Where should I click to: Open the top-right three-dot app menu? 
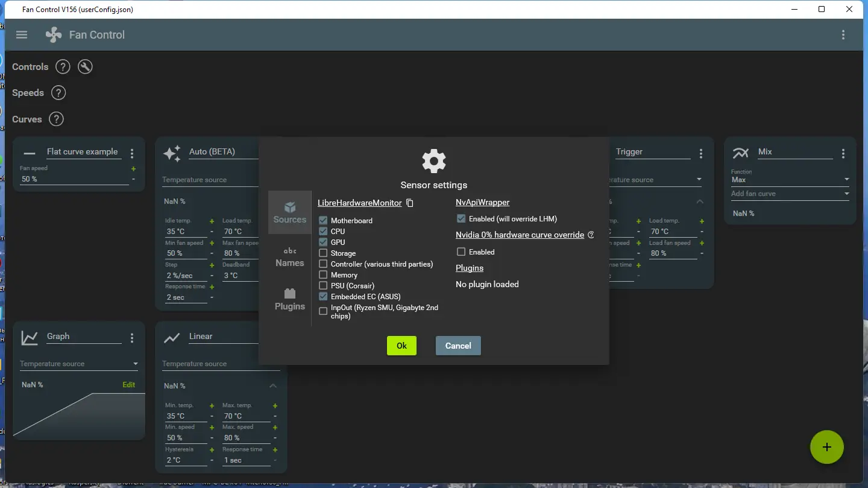pyautogui.click(x=843, y=35)
